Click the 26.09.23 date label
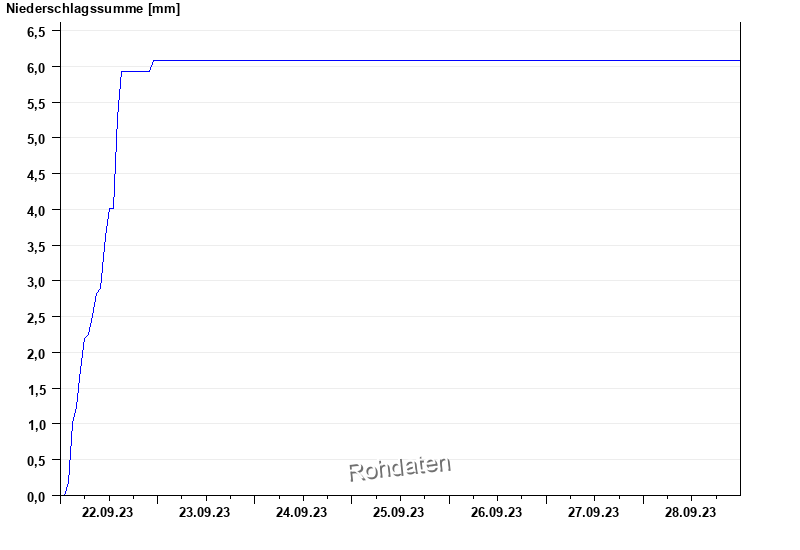Screen dimensions: 800x550 pyautogui.click(x=496, y=512)
